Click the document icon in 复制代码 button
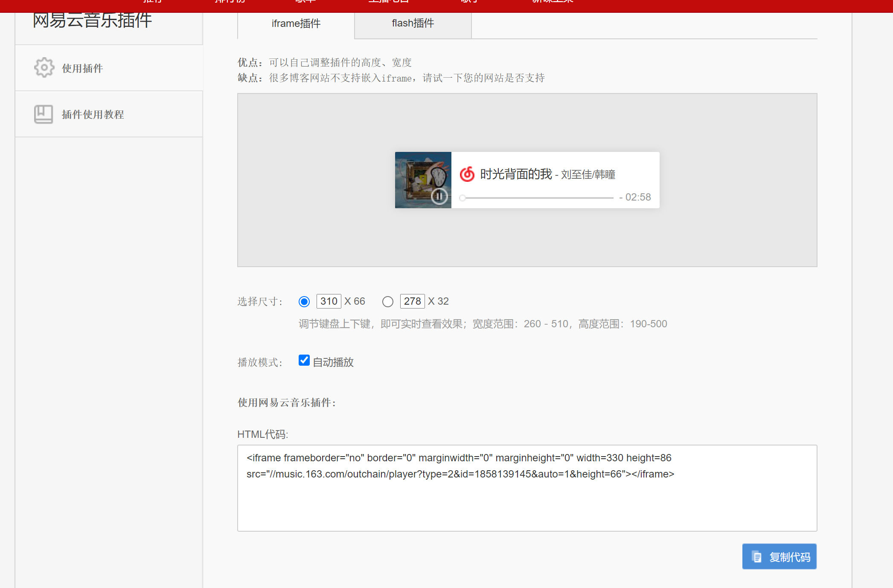The image size is (893, 588). (x=757, y=557)
